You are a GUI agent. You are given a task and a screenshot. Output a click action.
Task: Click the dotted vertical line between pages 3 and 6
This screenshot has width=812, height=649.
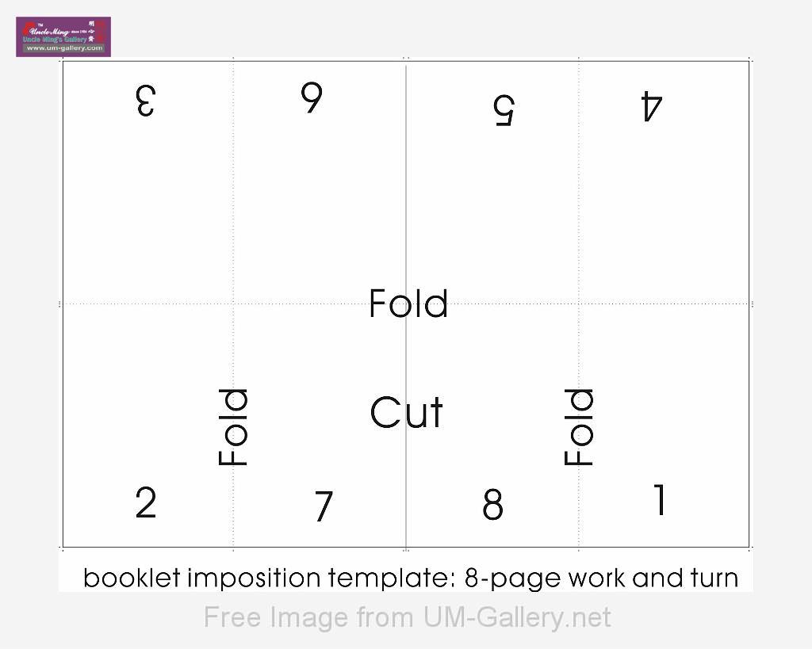point(233,198)
